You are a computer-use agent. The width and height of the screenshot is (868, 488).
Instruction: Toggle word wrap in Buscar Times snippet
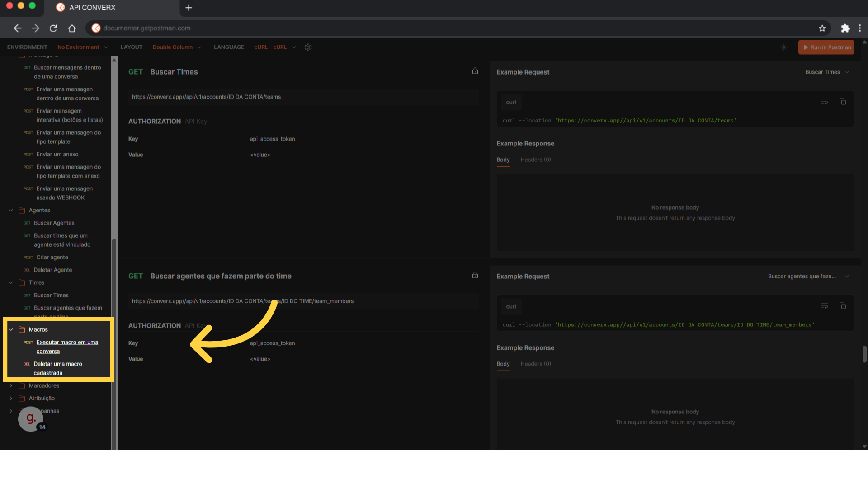coord(825,102)
